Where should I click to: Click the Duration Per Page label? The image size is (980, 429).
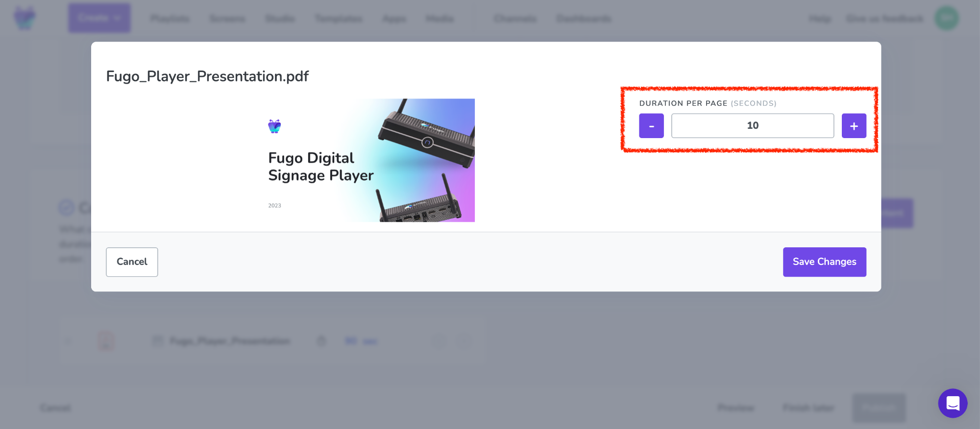point(708,103)
